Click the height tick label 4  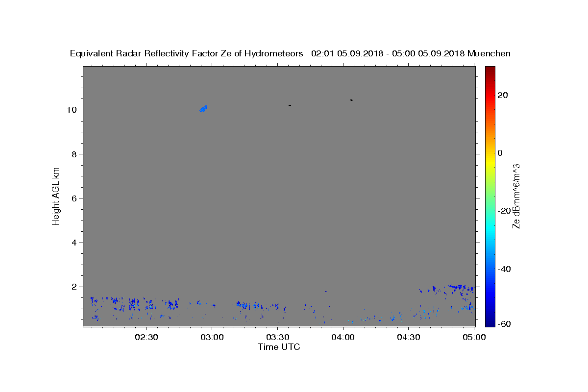[x=75, y=243]
